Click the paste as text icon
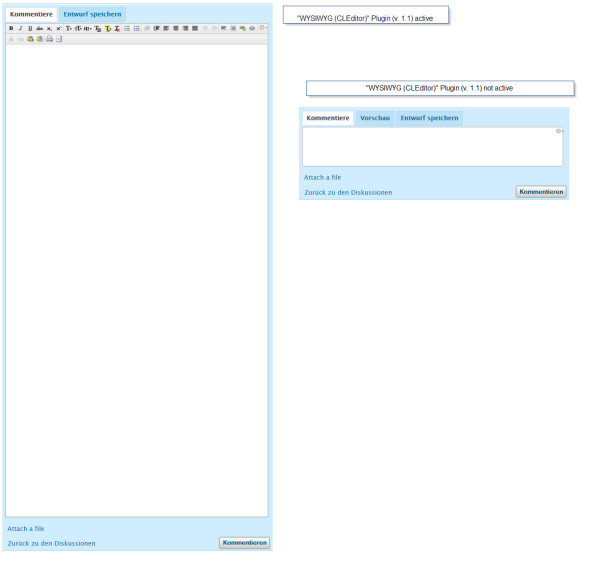This screenshot has width=600, height=566. point(40,39)
